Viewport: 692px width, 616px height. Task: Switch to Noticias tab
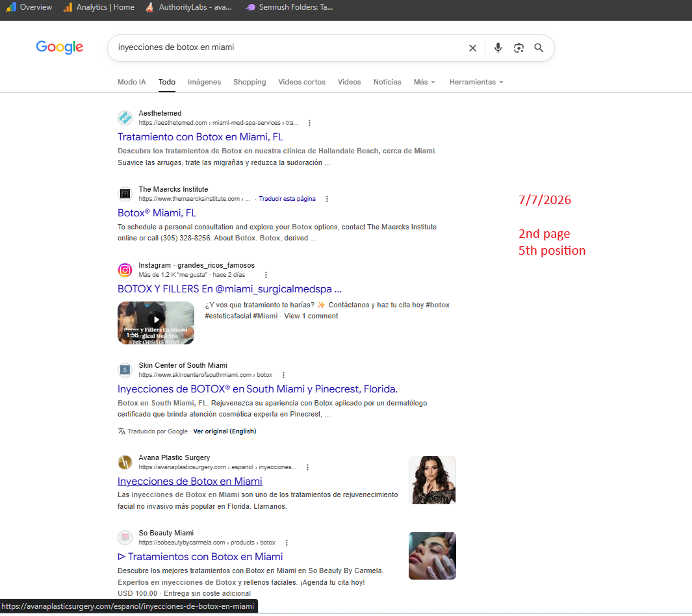[387, 82]
